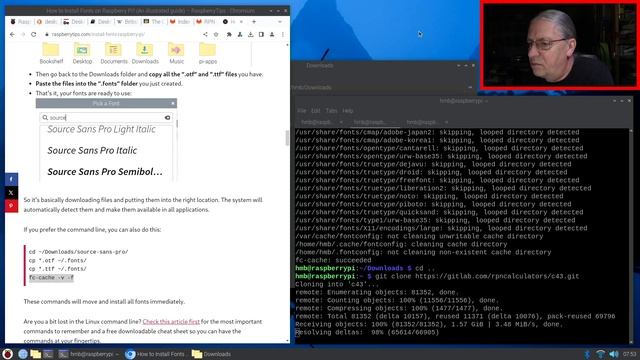Open terminal Help menu
640x360 pixels.
tap(347, 111)
